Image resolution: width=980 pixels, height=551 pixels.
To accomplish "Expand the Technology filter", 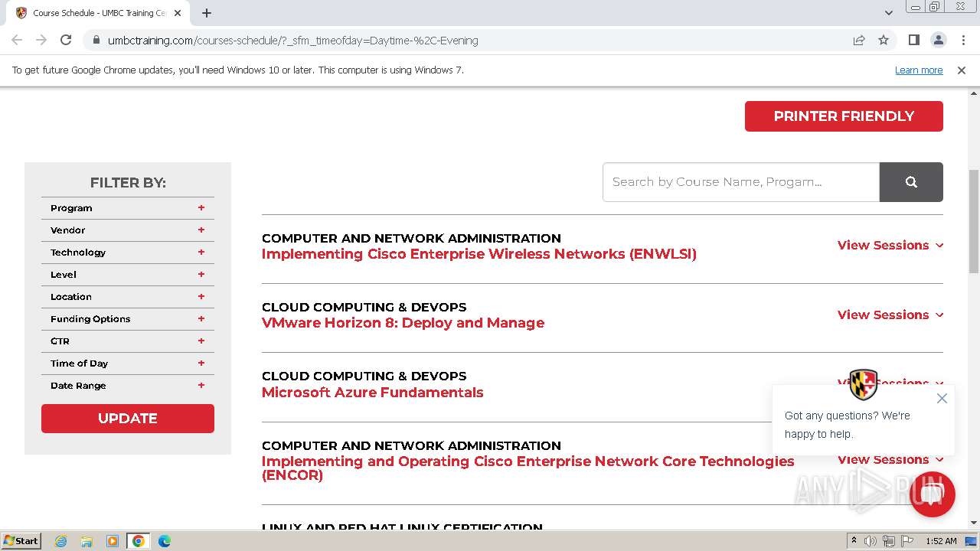I will point(128,253).
